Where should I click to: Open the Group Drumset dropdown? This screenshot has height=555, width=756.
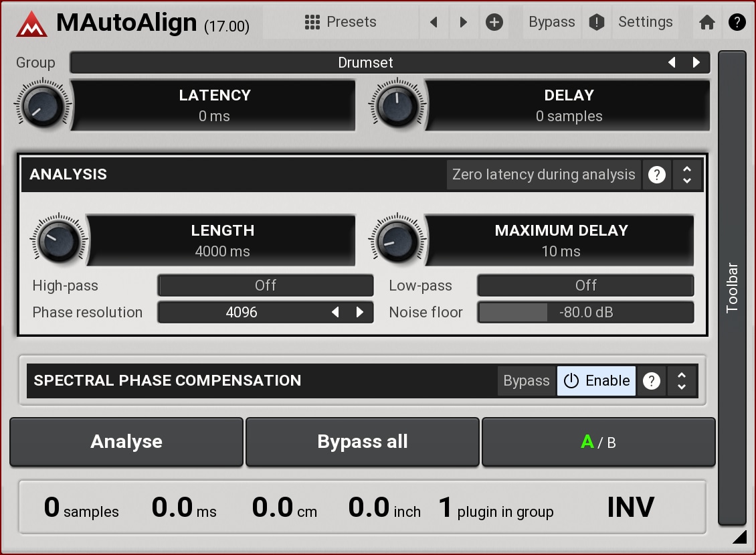[x=365, y=63]
